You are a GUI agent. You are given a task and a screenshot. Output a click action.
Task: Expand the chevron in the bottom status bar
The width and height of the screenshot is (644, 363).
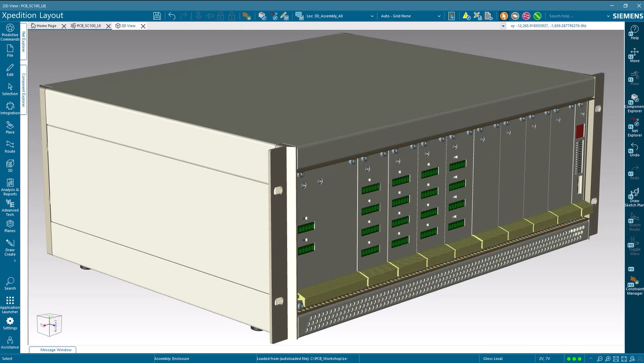coord(591,359)
